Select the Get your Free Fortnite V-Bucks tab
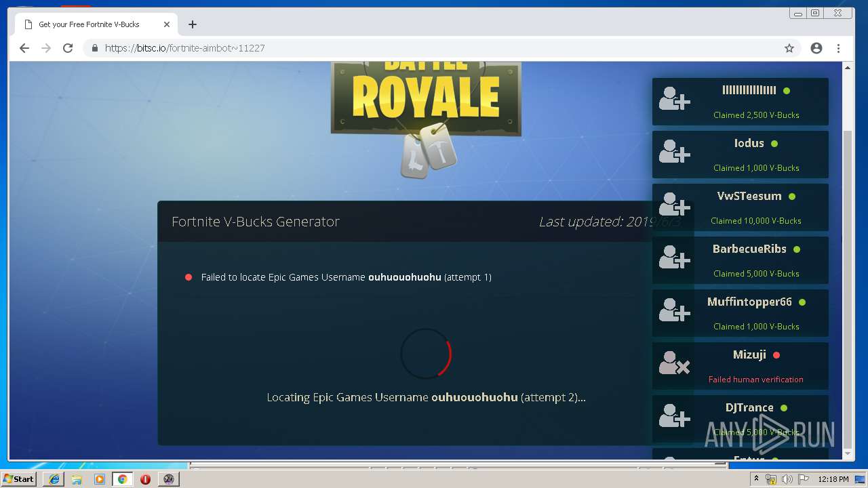The width and height of the screenshot is (868, 488). [x=97, y=24]
